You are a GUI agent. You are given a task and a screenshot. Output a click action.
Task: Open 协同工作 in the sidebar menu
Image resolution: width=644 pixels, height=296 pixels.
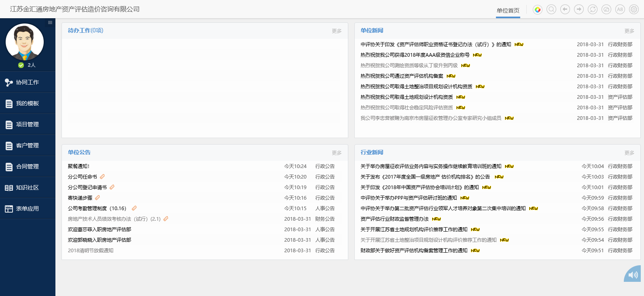[x=28, y=83]
